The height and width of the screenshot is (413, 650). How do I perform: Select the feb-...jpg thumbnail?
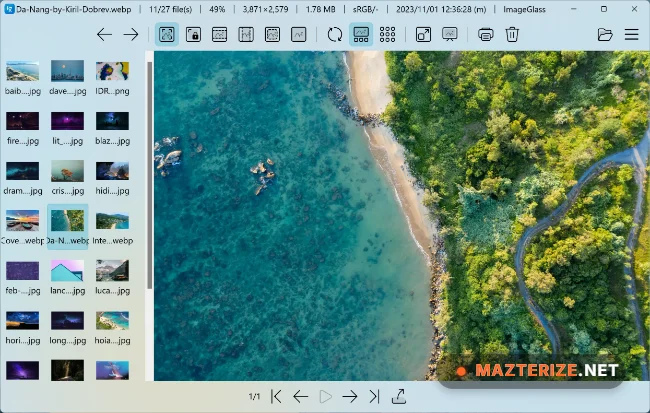(x=23, y=277)
